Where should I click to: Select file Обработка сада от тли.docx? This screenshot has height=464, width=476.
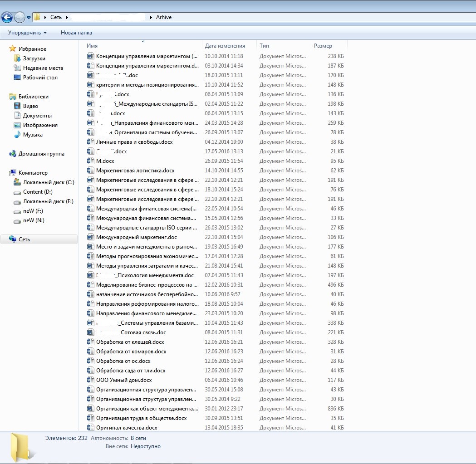[131, 371]
